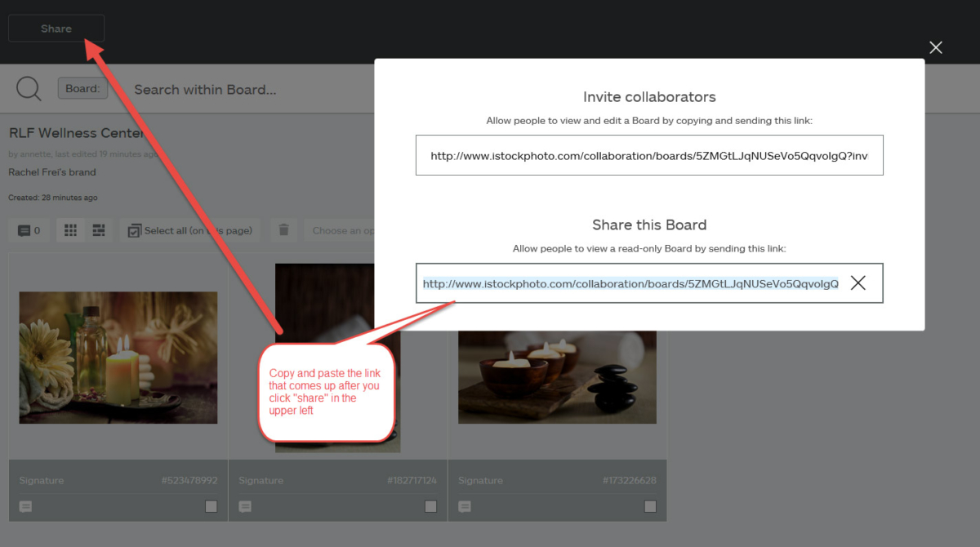Screen dimensions: 980x547
Task: Click the trash delete icon
Action: coord(283,230)
